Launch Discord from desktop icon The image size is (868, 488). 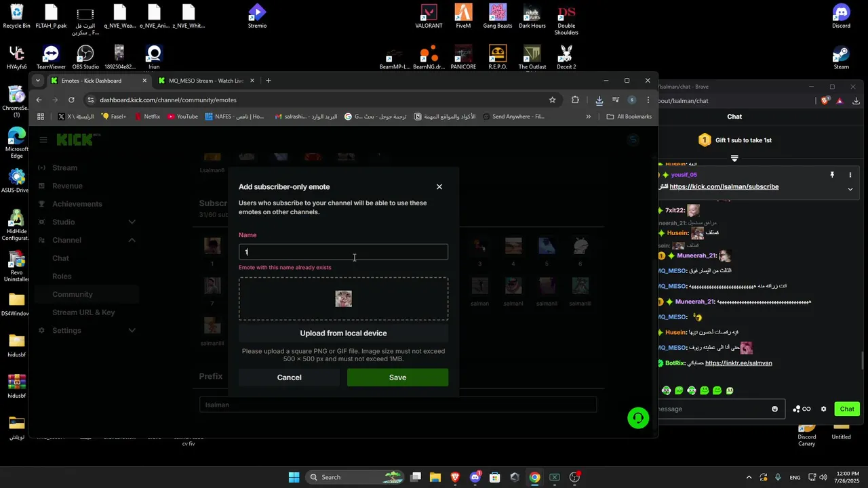841,16
